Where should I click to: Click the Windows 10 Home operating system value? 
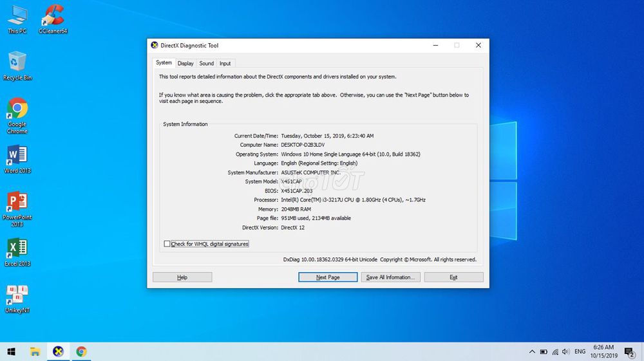350,154
